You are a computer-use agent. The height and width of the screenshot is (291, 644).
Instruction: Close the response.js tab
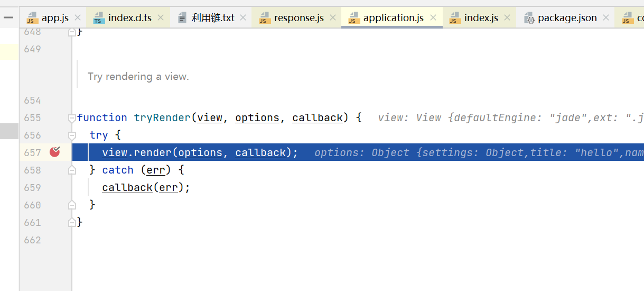click(333, 18)
